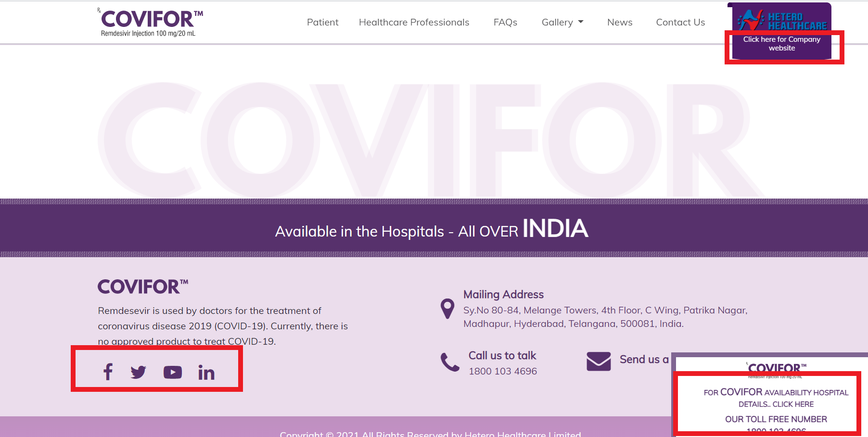868x437 pixels.
Task: Click the envelope mail icon
Action: 599,362
